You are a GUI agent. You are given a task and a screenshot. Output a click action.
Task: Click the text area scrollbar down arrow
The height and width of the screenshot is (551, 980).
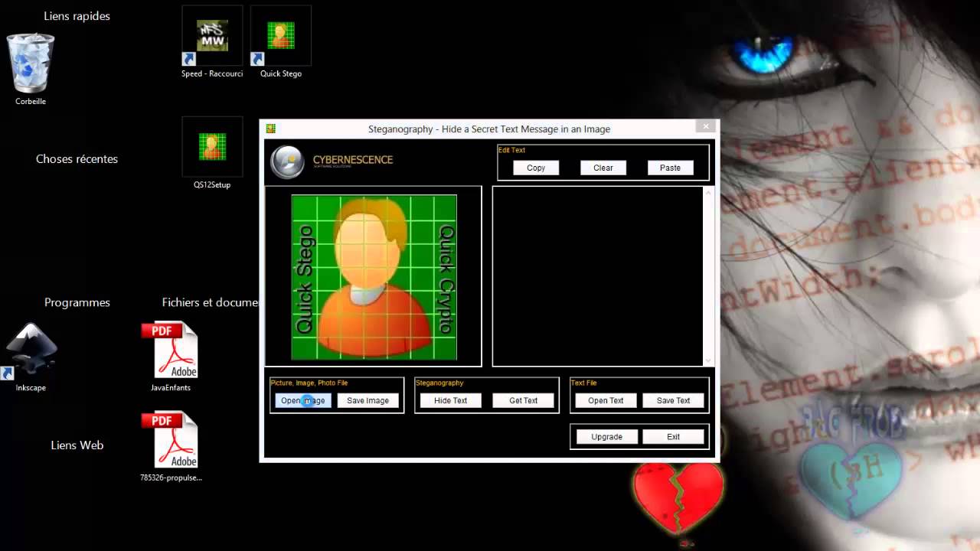[707, 360]
